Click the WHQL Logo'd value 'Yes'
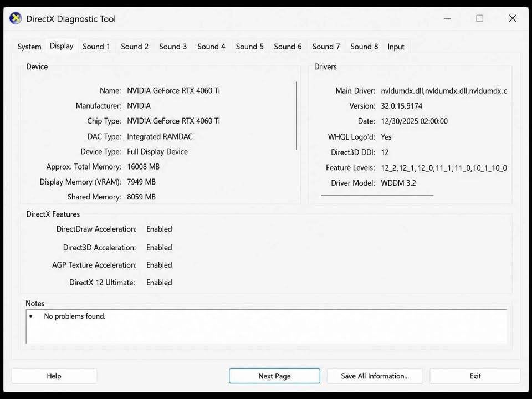The width and height of the screenshot is (532, 399). [386, 137]
